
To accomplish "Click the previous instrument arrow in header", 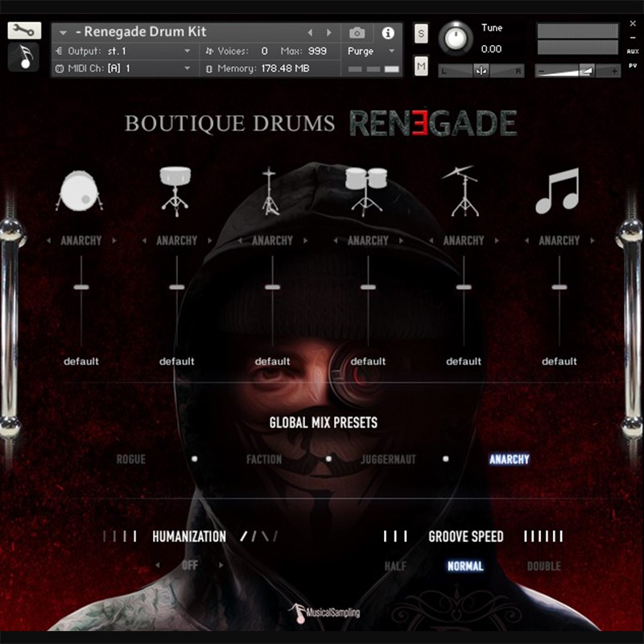I will (310, 32).
